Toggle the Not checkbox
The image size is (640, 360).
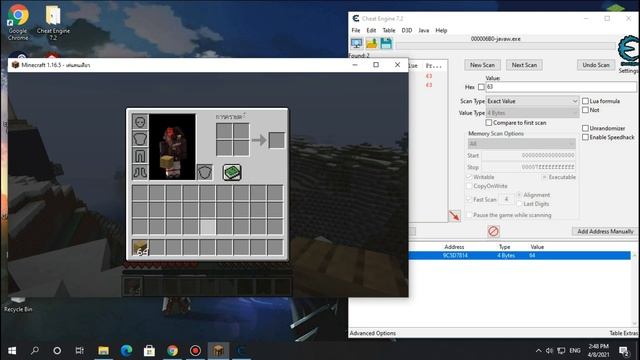click(585, 110)
